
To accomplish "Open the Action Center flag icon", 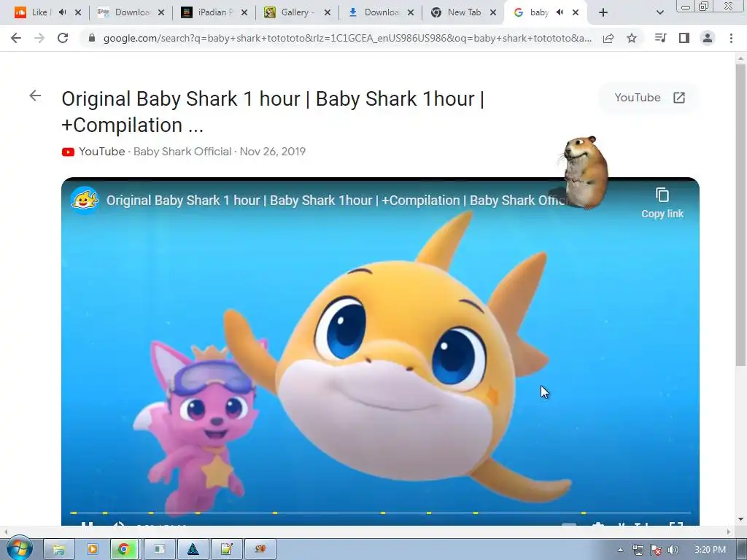I will pyautogui.click(x=656, y=550).
